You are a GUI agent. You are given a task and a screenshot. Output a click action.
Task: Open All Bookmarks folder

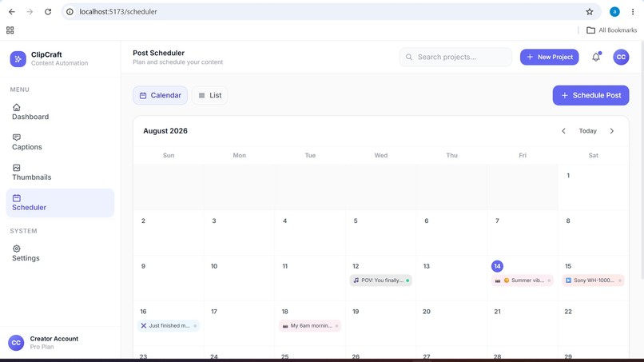(x=611, y=30)
